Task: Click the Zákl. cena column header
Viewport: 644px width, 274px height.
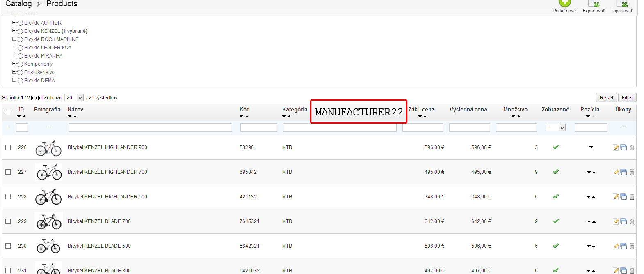Action: 421,109
